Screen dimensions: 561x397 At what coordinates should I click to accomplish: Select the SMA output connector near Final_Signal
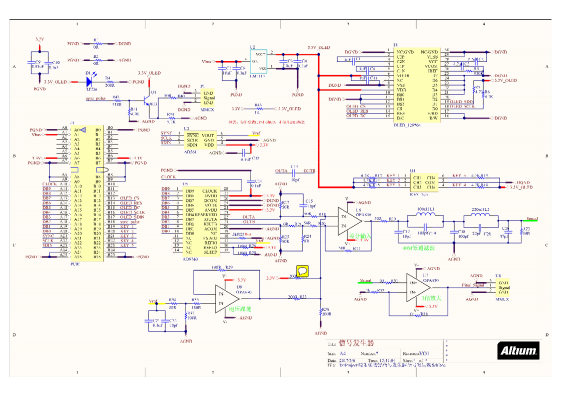pos(502,287)
